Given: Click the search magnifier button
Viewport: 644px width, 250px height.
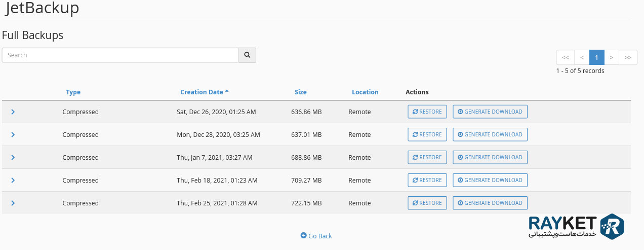Looking at the screenshot, I should [247, 55].
